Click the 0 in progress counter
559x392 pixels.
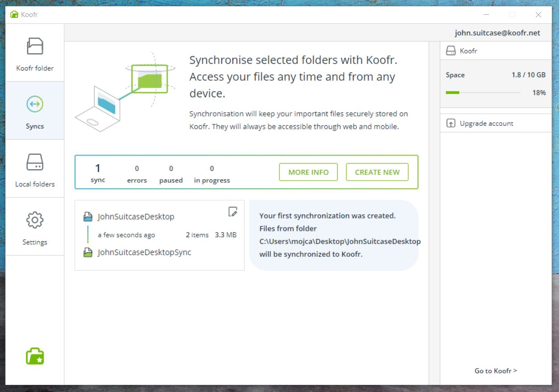(x=212, y=174)
